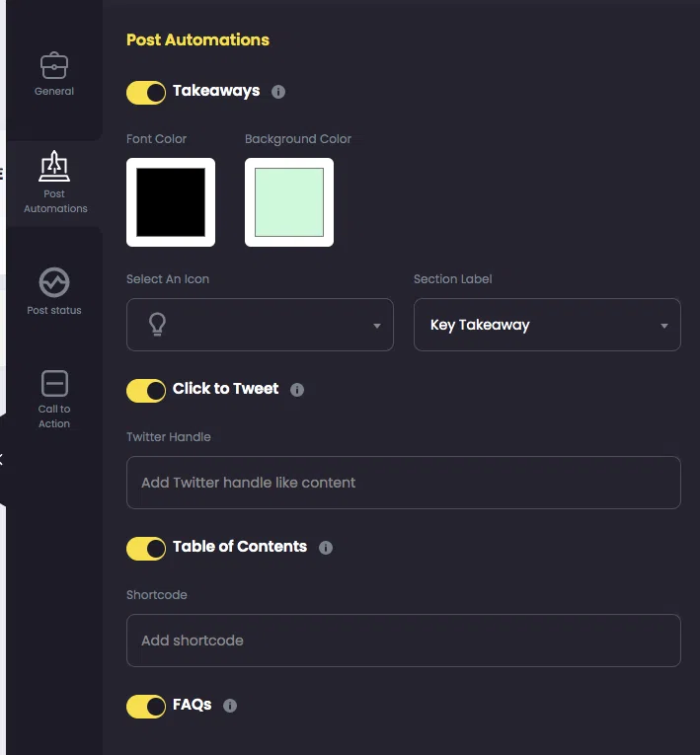
Task: Click the info icon beside Click to Tweet
Action: (297, 390)
